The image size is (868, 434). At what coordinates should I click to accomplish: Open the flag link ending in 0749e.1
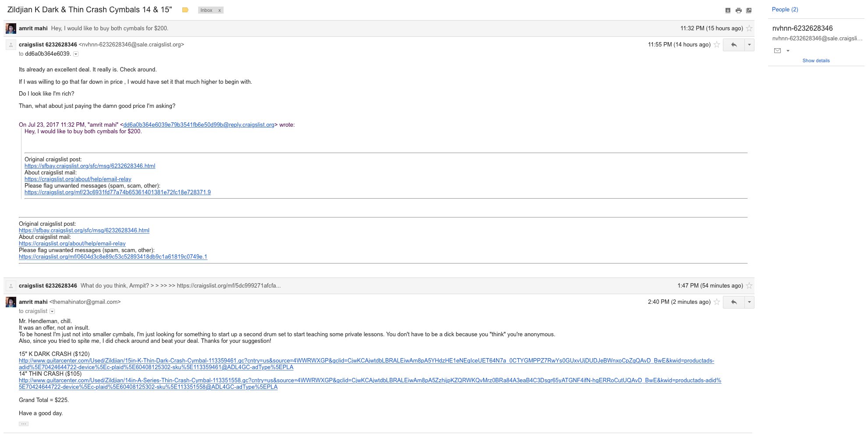113,257
